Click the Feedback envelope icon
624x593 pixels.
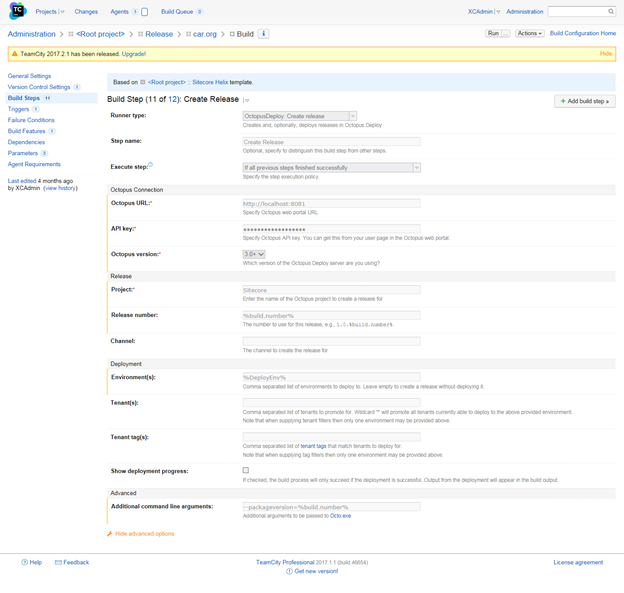tap(58, 562)
